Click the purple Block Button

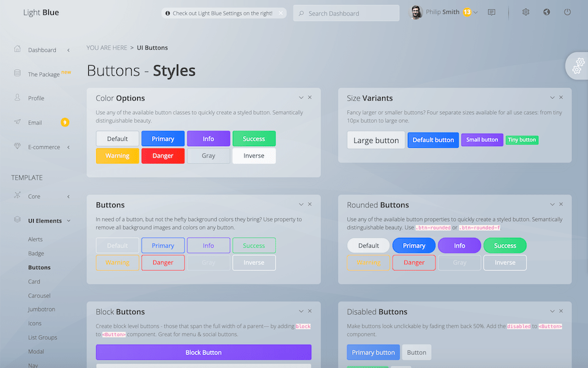203,353
